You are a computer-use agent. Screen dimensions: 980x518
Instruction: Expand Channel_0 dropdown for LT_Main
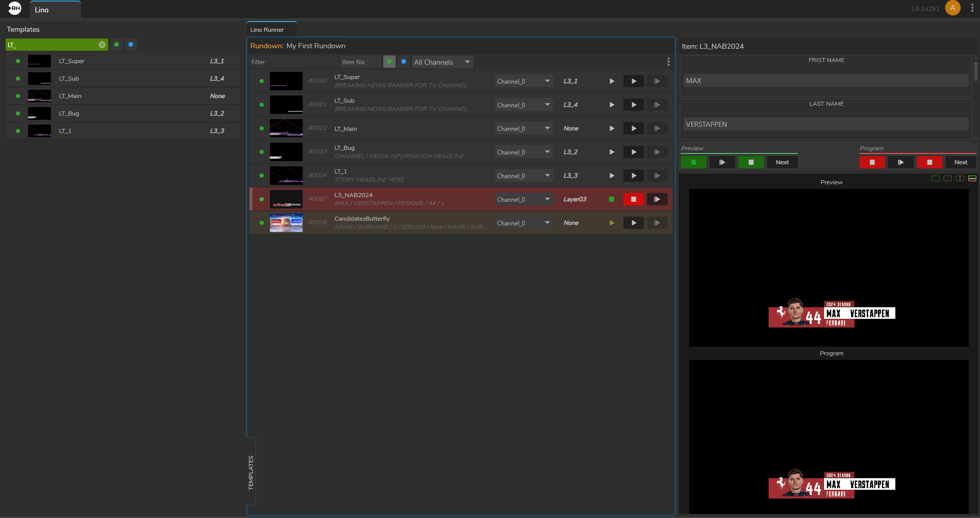point(523,128)
